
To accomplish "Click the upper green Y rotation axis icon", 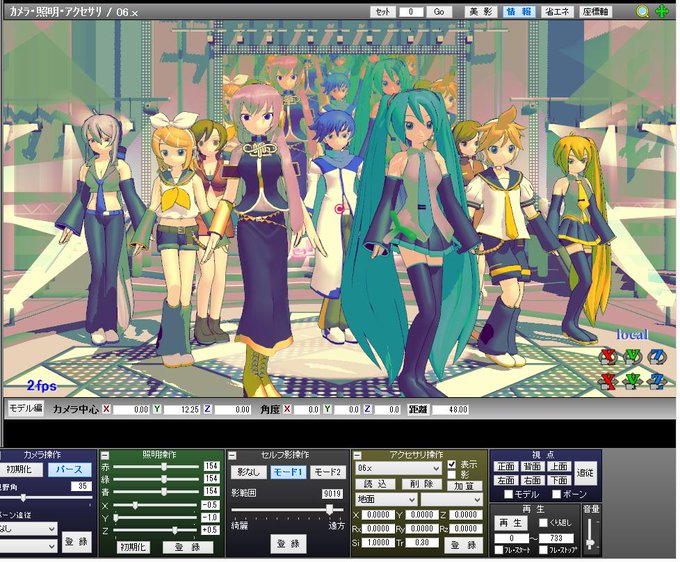I will coord(632,357).
